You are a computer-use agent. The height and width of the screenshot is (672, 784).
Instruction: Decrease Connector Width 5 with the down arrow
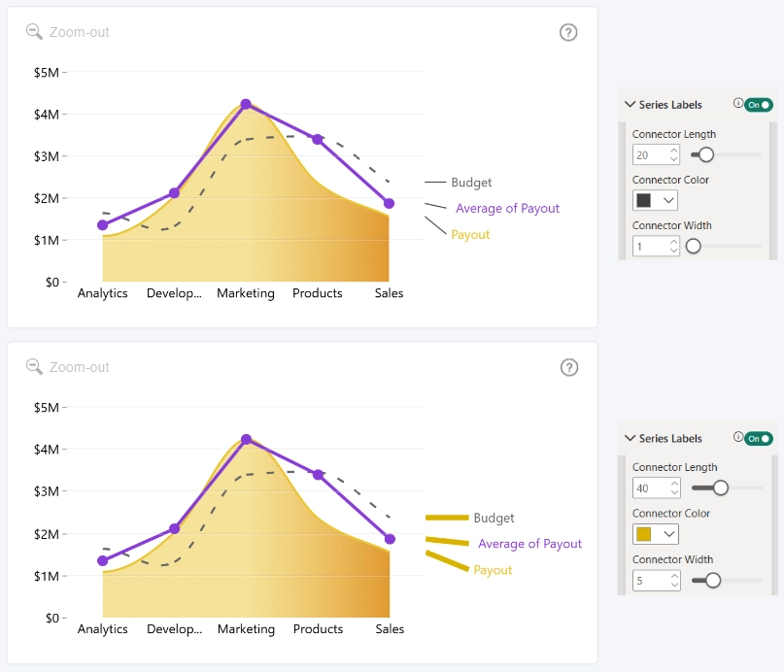[674, 585]
